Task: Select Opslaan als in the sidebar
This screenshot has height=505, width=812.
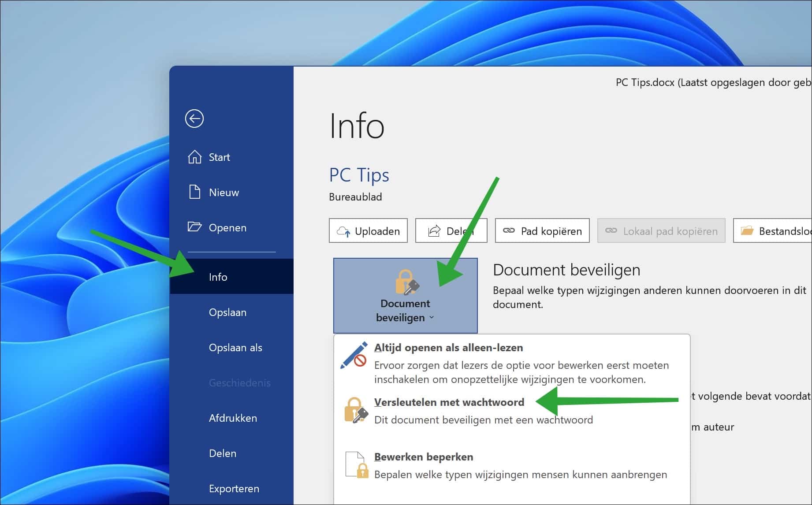Action: (x=236, y=347)
